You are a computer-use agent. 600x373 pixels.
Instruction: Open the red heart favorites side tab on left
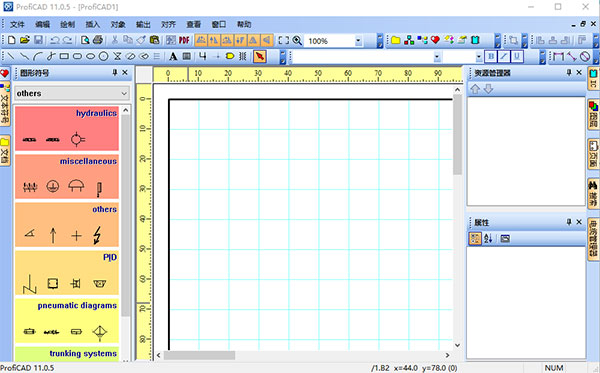4,73
